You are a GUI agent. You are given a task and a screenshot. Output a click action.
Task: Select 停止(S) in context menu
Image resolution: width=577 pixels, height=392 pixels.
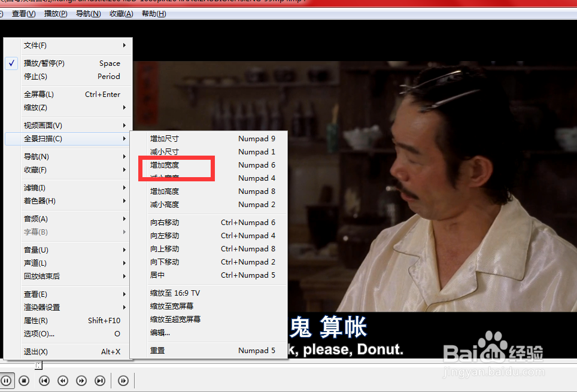pyautogui.click(x=68, y=77)
